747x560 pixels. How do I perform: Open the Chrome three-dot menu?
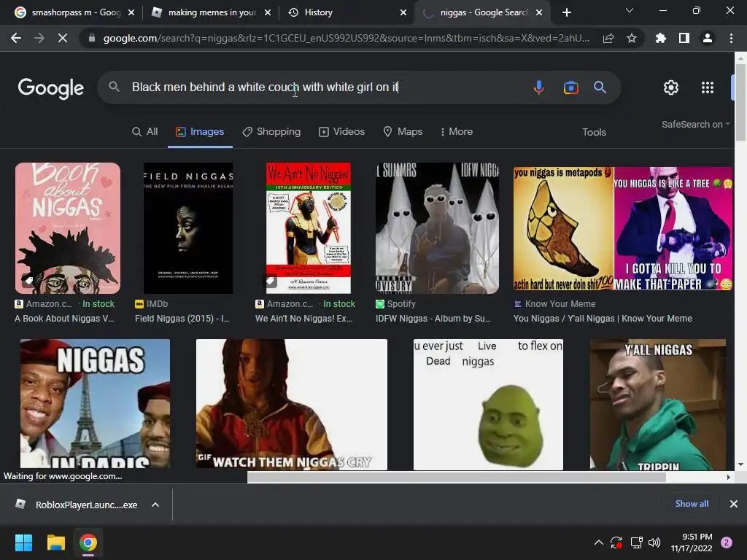pyautogui.click(x=731, y=38)
